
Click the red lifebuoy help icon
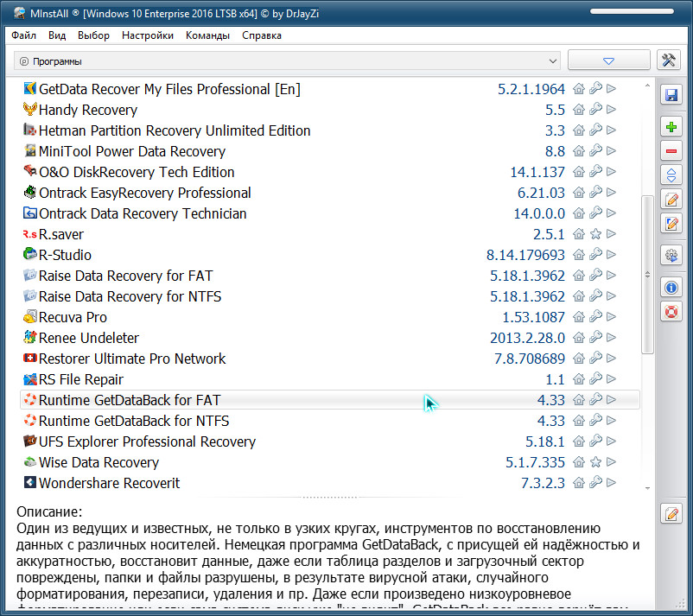[671, 311]
